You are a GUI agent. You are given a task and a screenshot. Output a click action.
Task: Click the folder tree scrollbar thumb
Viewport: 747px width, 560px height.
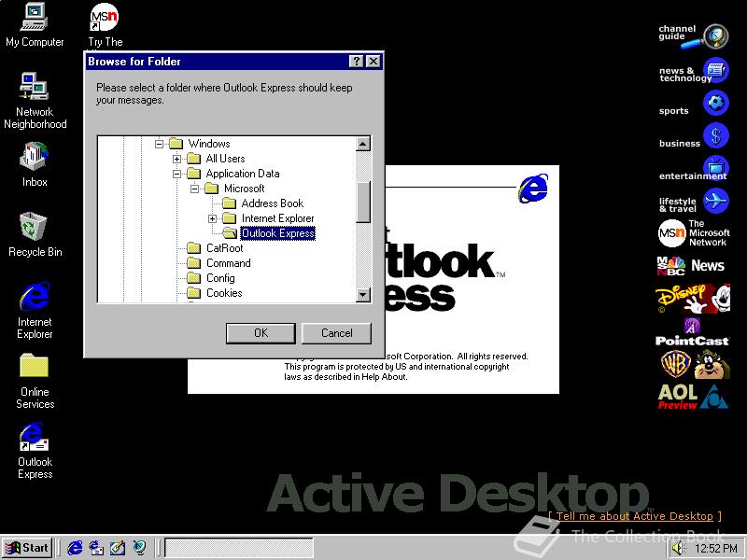click(x=363, y=202)
